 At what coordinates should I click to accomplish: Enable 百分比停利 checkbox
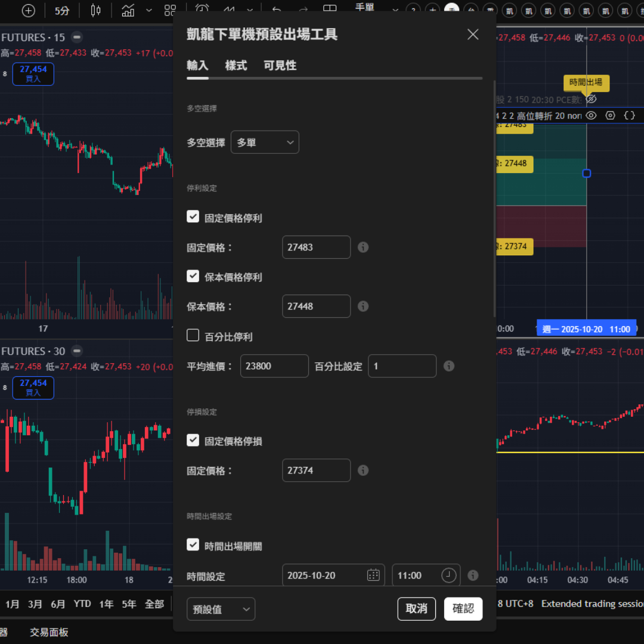coord(193,336)
